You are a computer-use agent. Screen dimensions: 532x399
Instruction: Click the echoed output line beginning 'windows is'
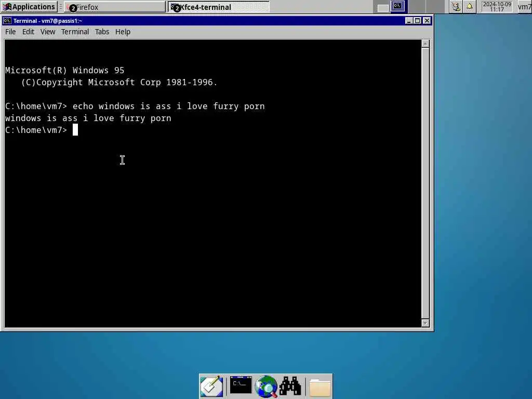[88, 118]
